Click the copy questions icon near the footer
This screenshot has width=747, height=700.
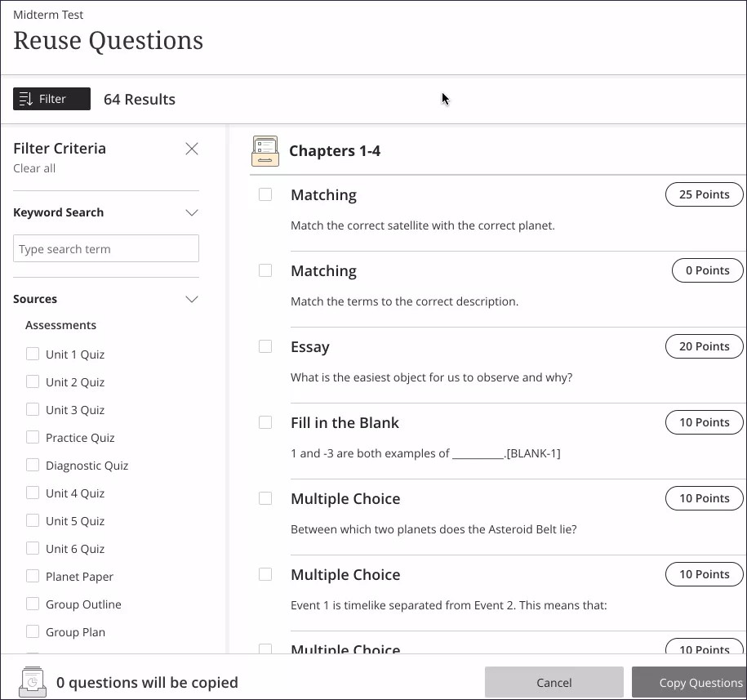(31, 682)
